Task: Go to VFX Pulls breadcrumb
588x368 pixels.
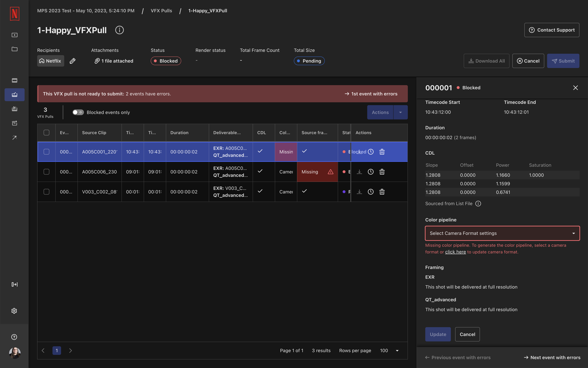Action: (161, 11)
